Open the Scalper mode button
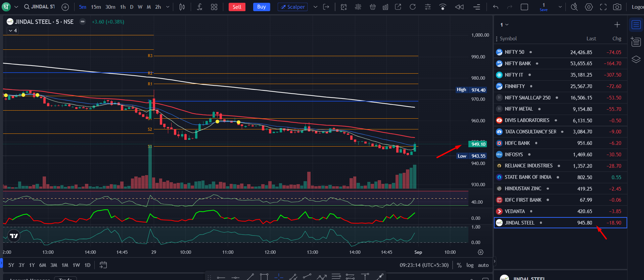Viewport: 644px width, 280px height. [x=292, y=7]
